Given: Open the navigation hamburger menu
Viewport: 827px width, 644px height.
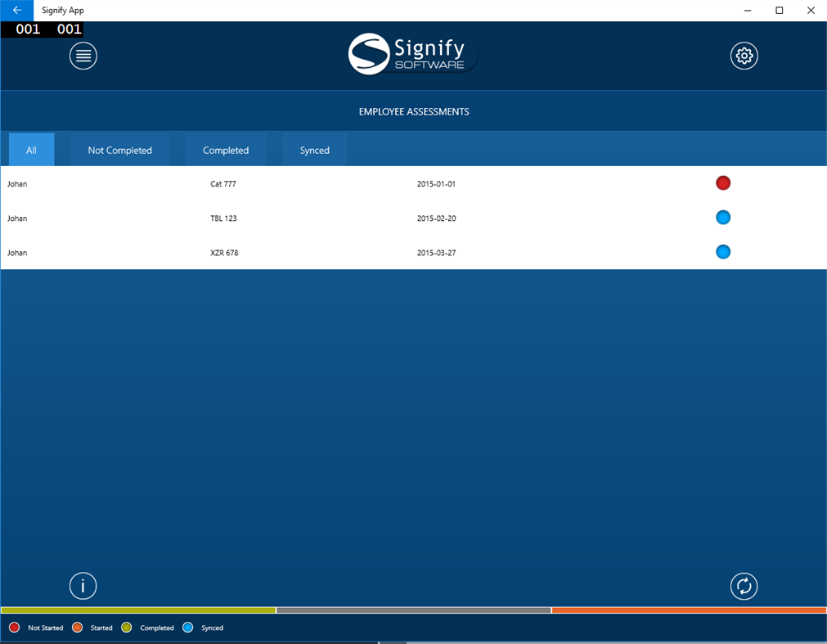Looking at the screenshot, I should pyautogui.click(x=83, y=56).
